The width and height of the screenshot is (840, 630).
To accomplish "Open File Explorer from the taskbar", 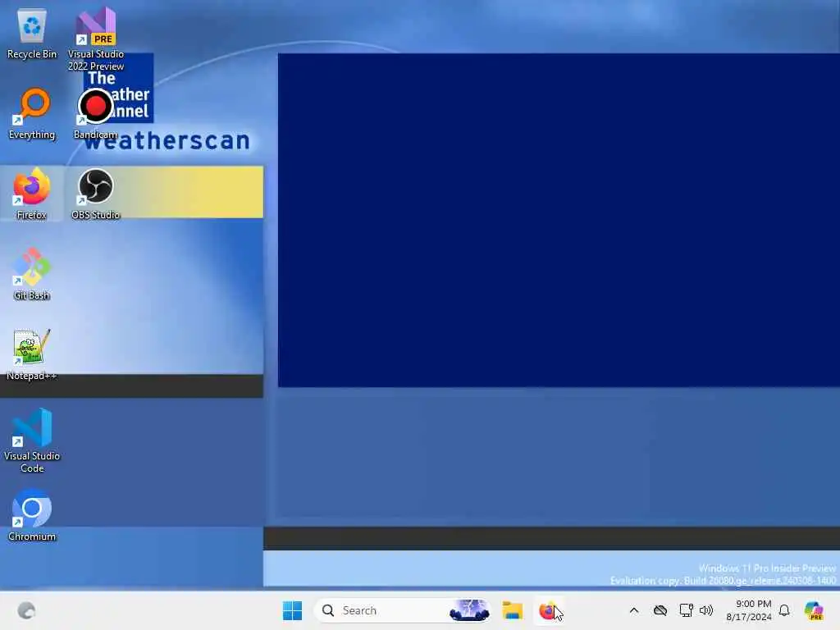I will (x=512, y=610).
